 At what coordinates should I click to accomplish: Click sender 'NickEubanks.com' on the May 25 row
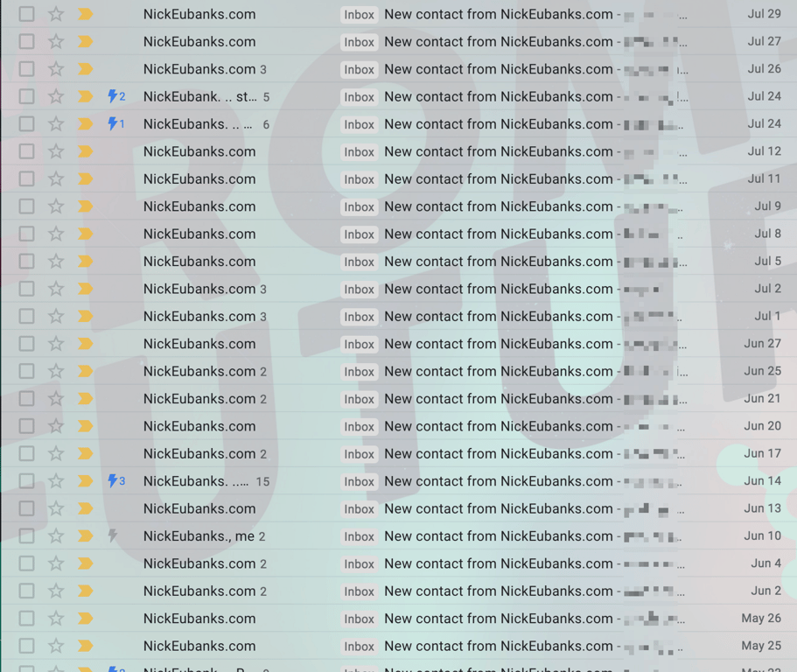(x=199, y=646)
